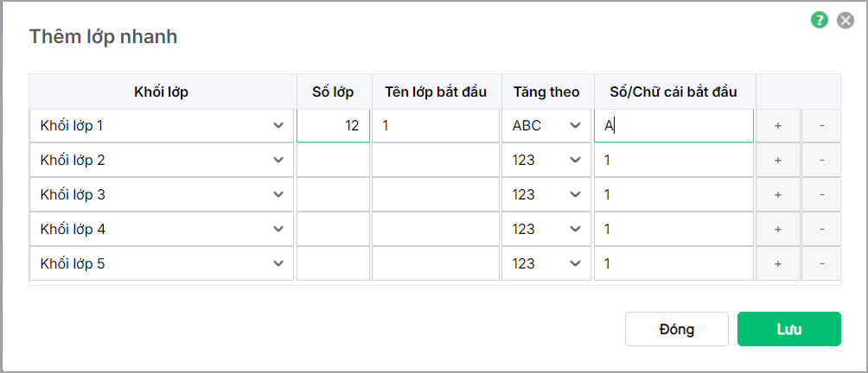868x373 pixels.
Task: Focus the Số lớp field containing 12
Action: 334,126
